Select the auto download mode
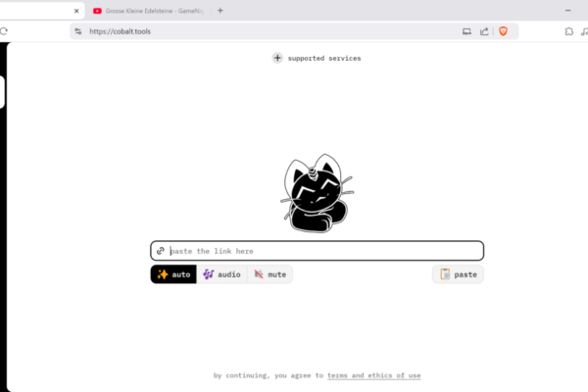This screenshot has width=588, height=392. click(173, 274)
